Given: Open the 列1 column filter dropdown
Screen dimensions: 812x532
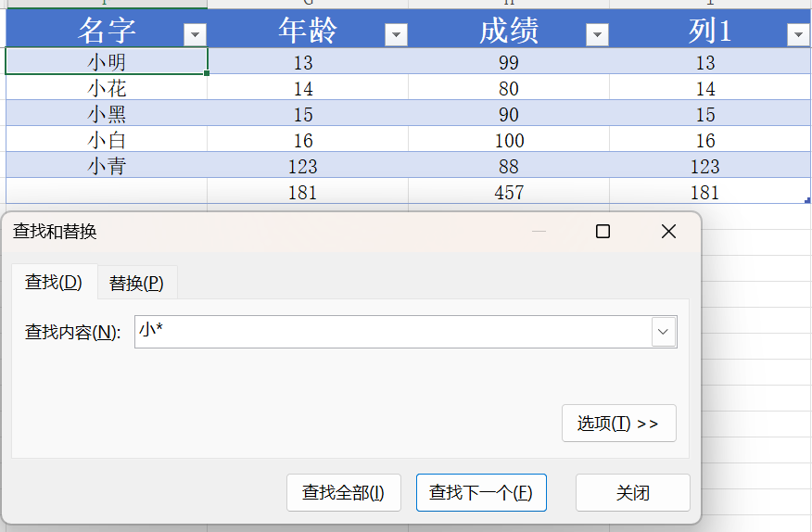Looking at the screenshot, I should pos(797,35).
